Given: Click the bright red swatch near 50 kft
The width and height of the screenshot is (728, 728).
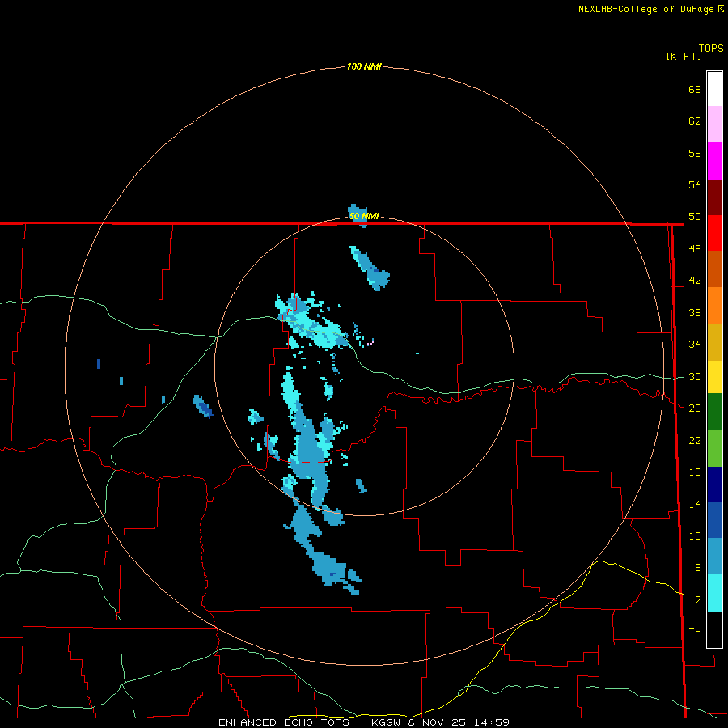Looking at the screenshot, I should point(714,233).
